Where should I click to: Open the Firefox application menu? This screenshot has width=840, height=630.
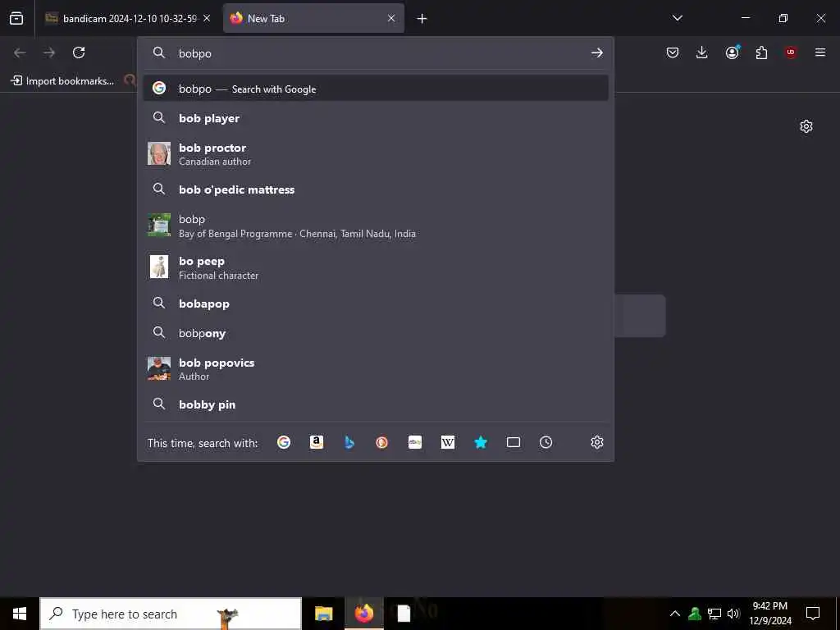pyautogui.click(x=820, y=52)
